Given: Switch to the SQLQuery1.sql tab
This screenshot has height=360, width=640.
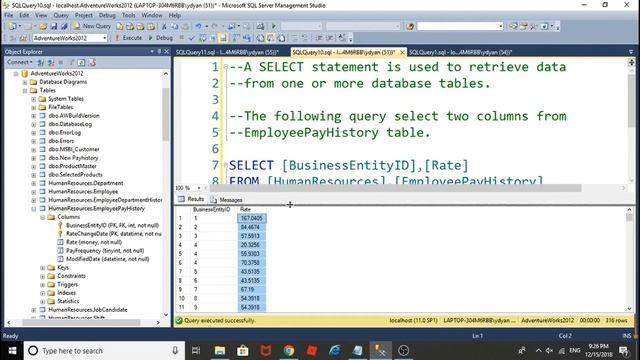Looking at the screenshot, I should tap(460, 52).
